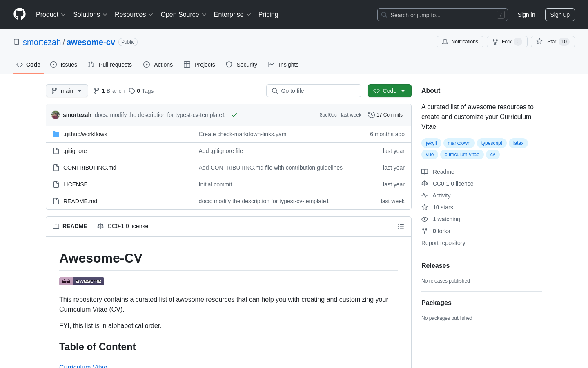
Task: Open the main branch selector dropdown
Action: (x=67, y=91)
